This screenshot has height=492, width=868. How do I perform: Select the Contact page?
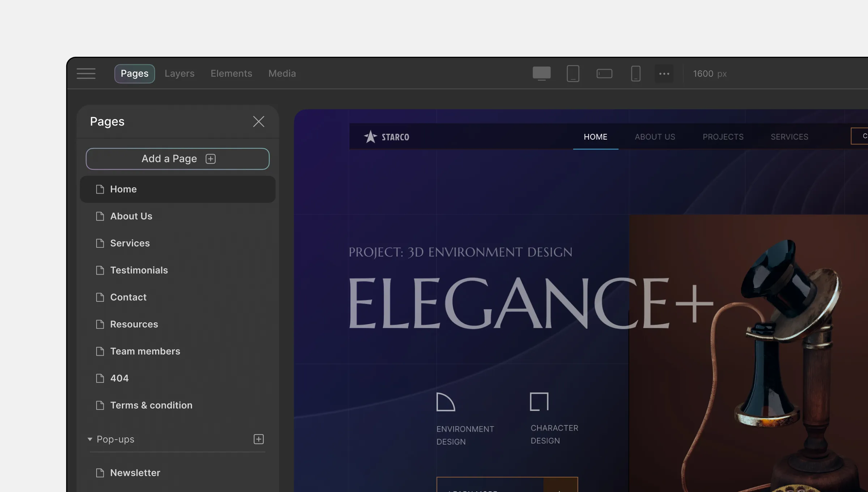pos(178,297)
